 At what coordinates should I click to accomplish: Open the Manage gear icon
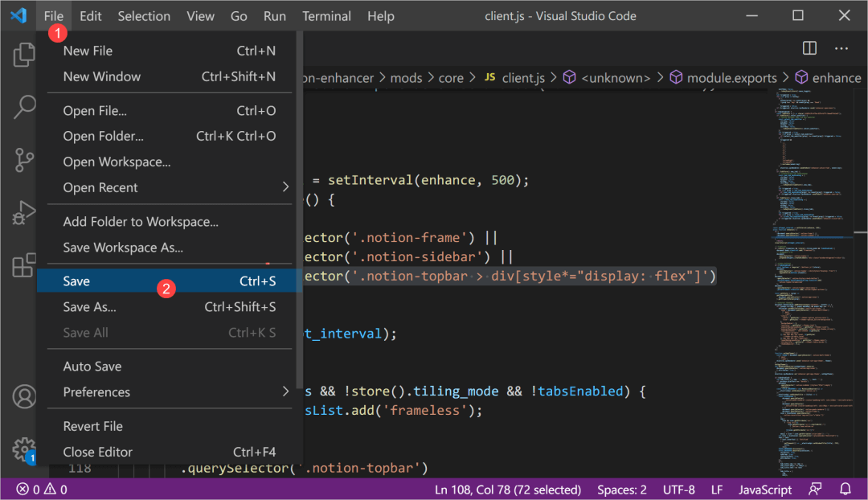[x=24, y=449]
